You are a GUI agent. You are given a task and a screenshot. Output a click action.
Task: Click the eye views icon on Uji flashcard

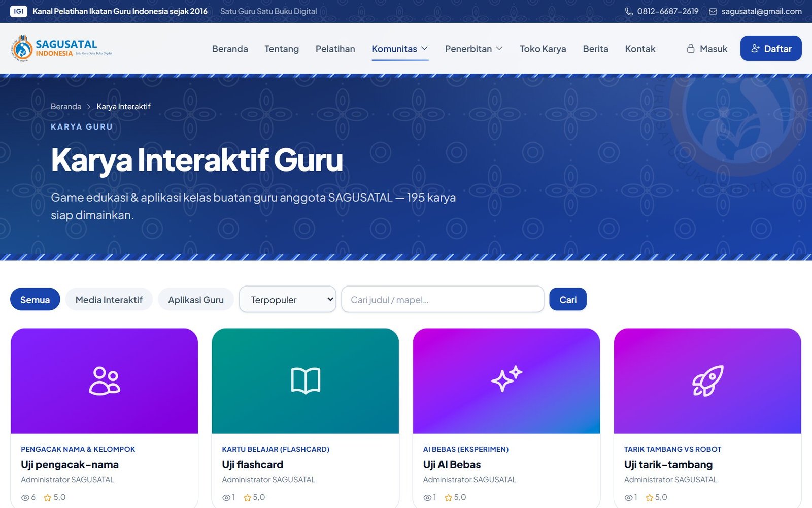(x=226, y=498)
